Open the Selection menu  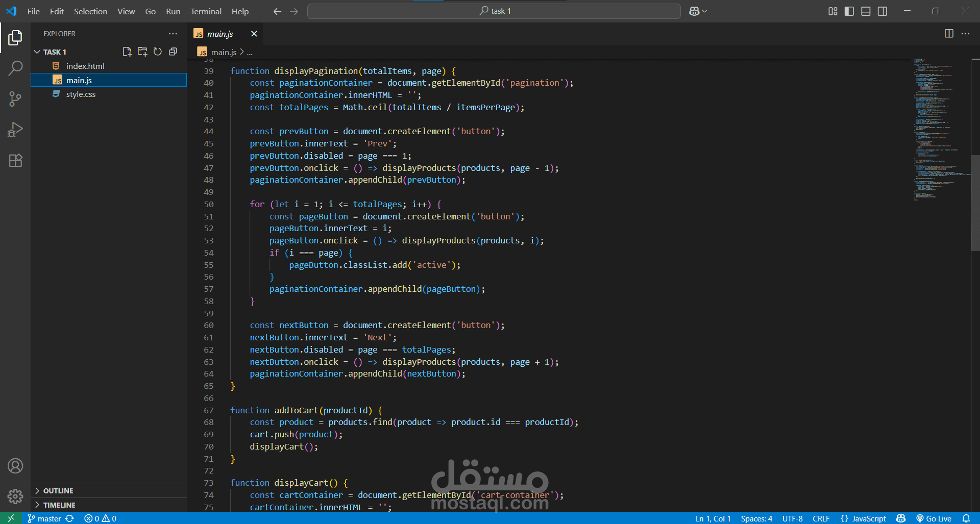90,11
